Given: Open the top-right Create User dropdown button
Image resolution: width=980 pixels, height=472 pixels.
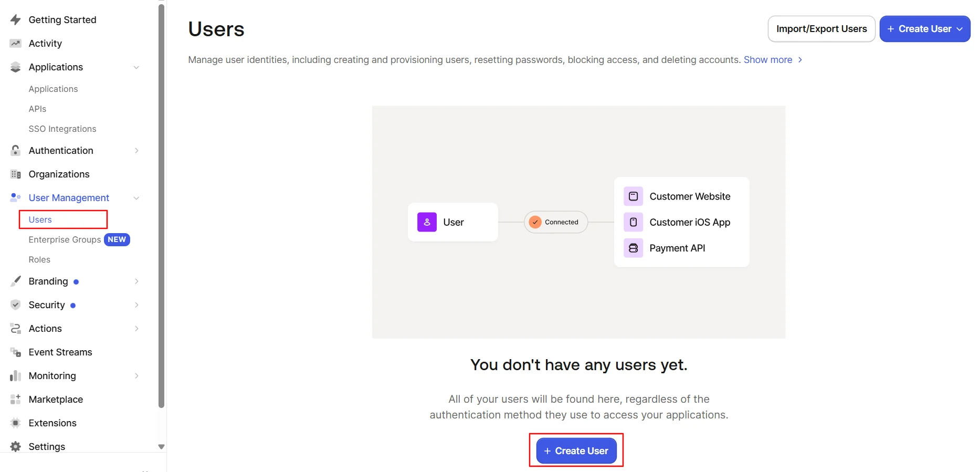Looking at the screenshot, I should (925, 29).
